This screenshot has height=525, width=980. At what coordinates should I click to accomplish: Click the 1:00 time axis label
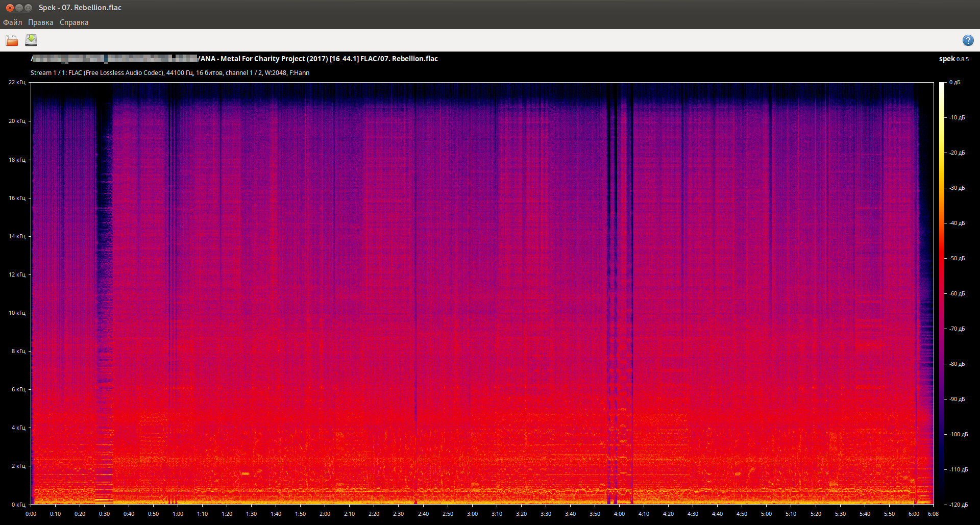tap(178, 514)
